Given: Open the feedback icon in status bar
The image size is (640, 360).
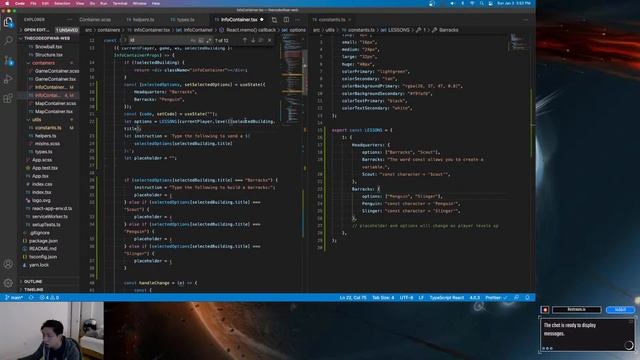Looking at the screenshot, I should [x=517, y=298].
